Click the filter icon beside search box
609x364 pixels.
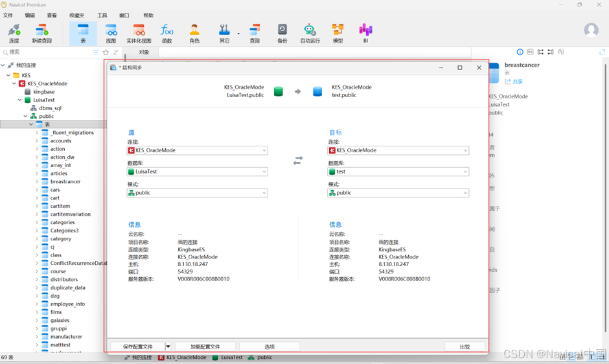(95, 52)
